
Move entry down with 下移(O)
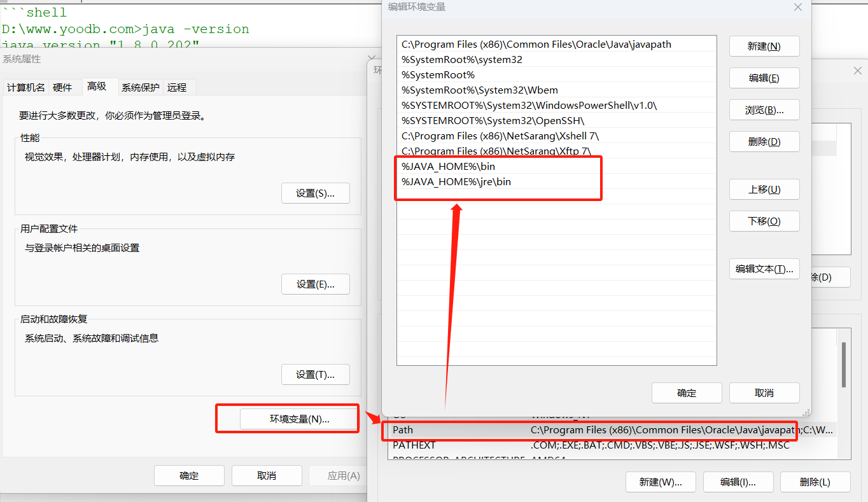point(764,221)
